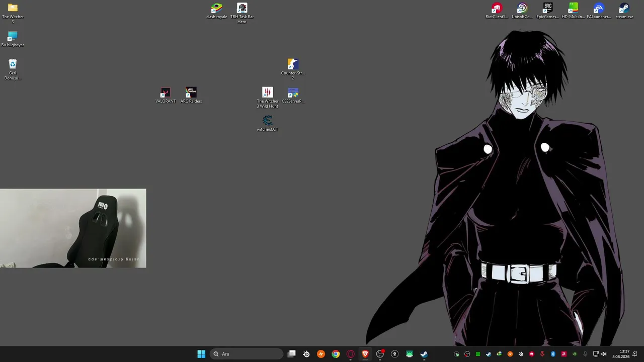Open Steam from the centered taskbar icons
This screenshot has height=362, width=644.
[x=424, y=354]
